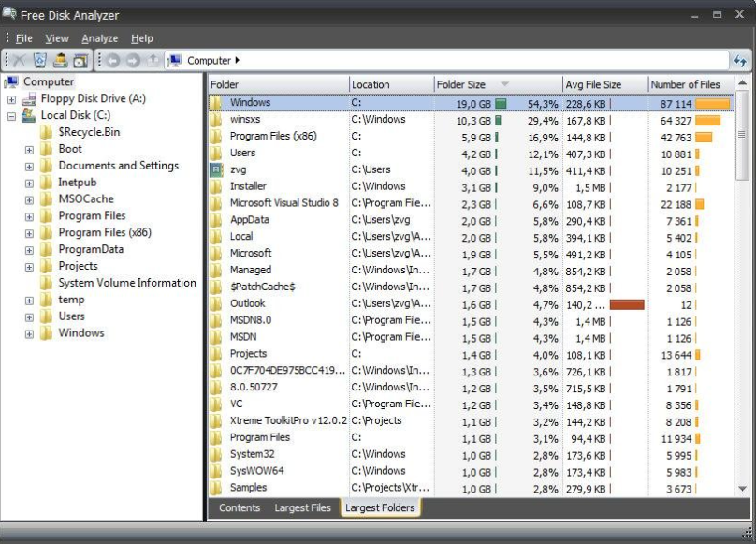This screenshot has width=756, height=544.
Task: Click the vertical scrollbar thumb in list
Action: tap(743, 135)
